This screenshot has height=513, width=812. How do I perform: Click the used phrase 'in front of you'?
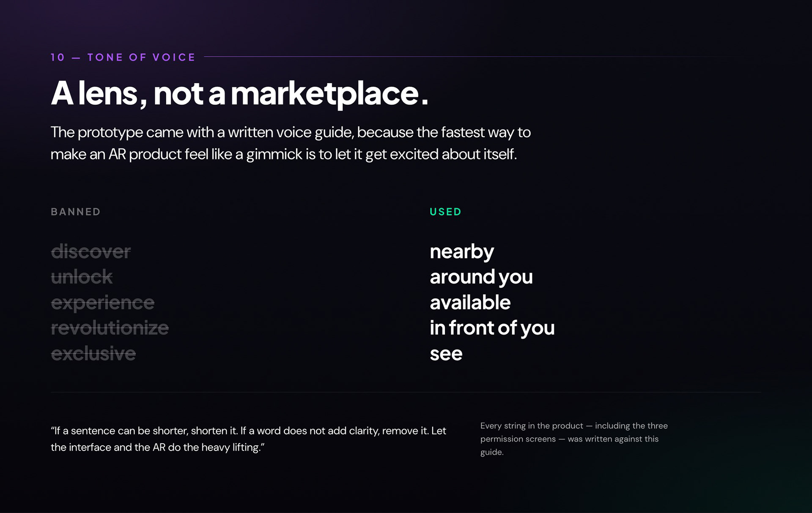tap(492, 328)
